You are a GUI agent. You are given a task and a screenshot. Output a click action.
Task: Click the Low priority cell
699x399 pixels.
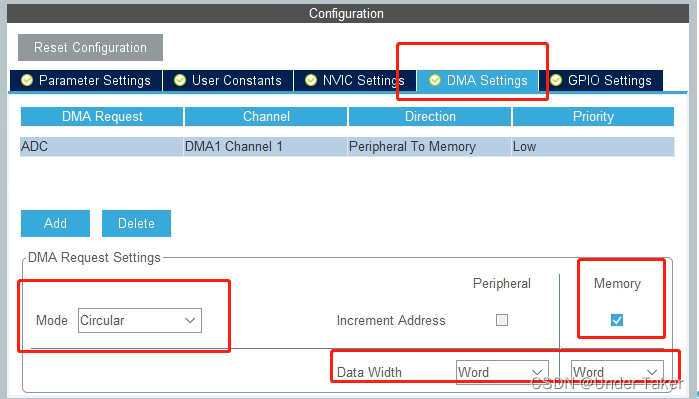593,147
